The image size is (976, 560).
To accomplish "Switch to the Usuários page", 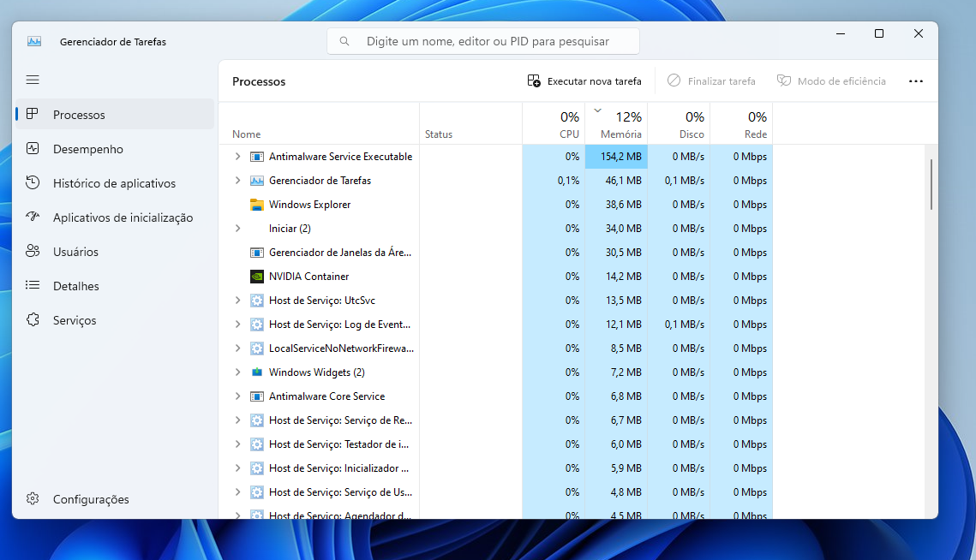I will (115, 252).
